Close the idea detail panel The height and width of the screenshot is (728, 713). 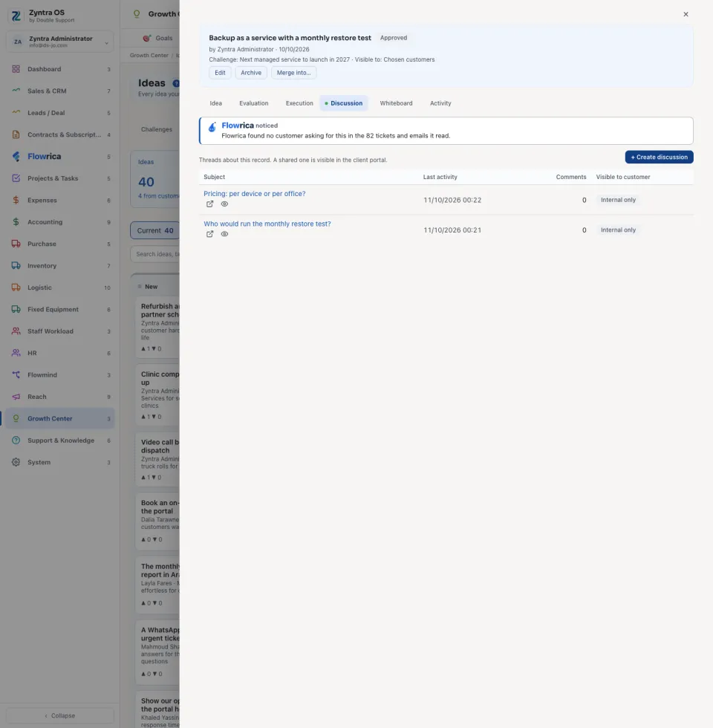[x=686, y=14]
